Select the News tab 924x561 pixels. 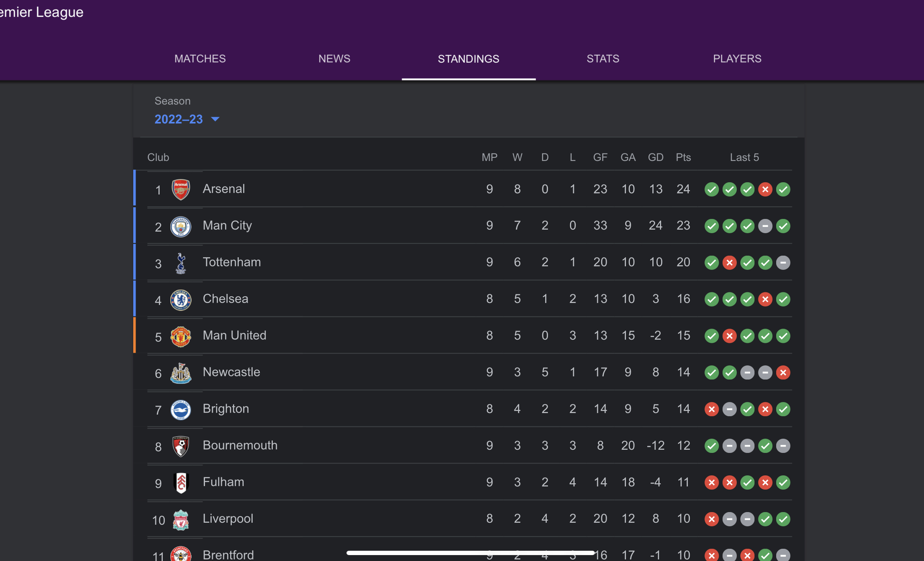pos(334,59)
